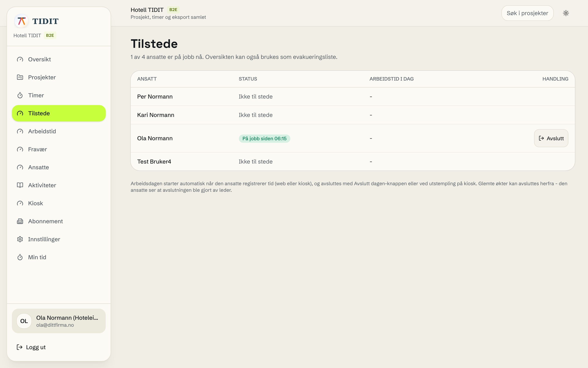Screen dimensions: 588x368
Task: Toggle the light/dark theme sun icon
Action: click(x=566, y=13)
